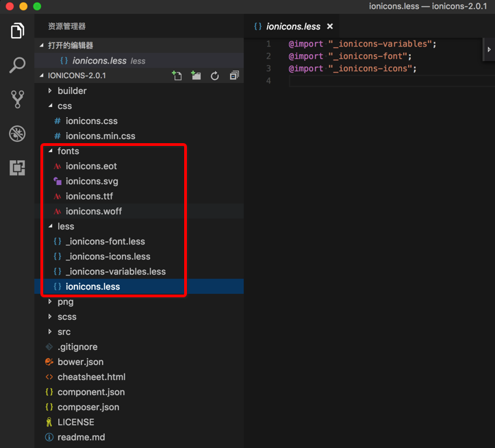
Task: Collapse the IONICONS-2.0.1 project section
Action: pos(77,75)
